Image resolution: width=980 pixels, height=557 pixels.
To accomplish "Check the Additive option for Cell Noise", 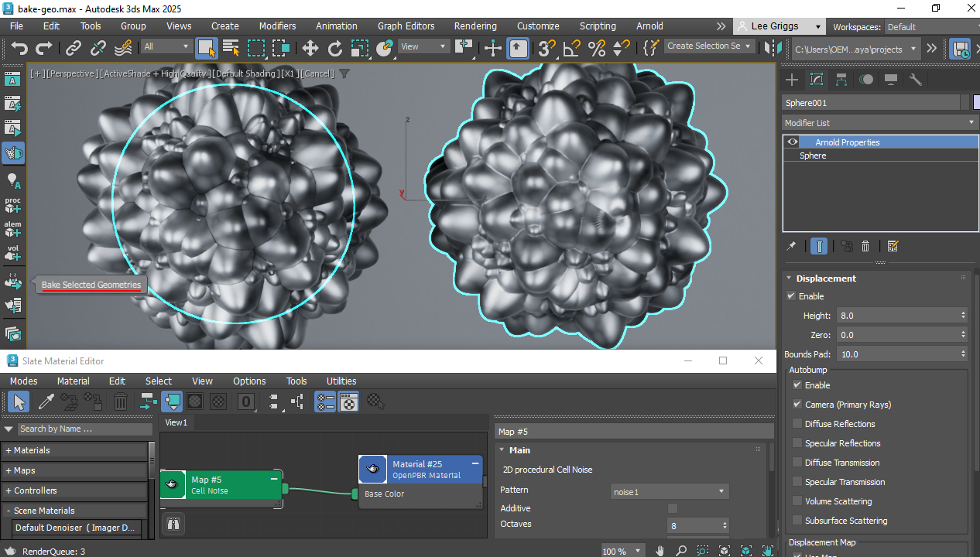I will (672, 508).
